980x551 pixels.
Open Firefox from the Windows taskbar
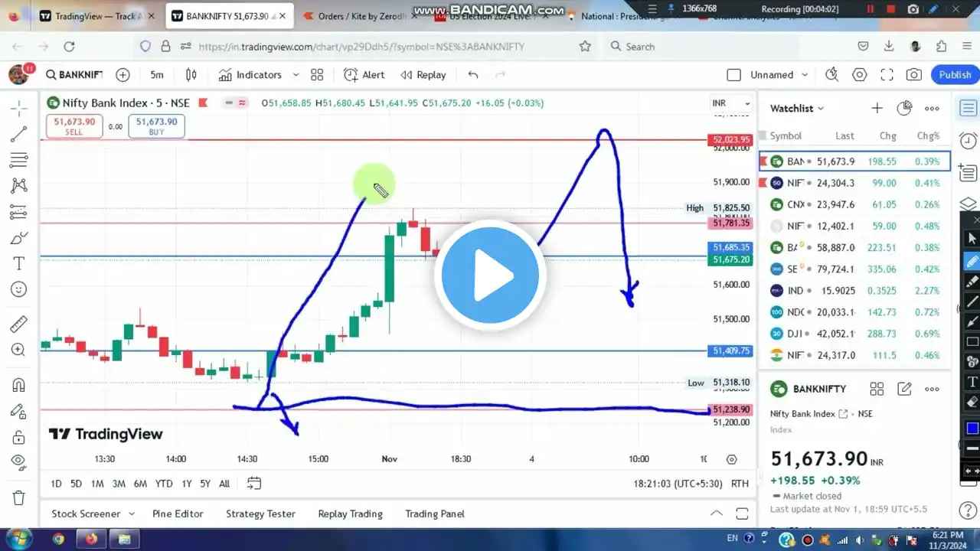[x=92, y=539]
